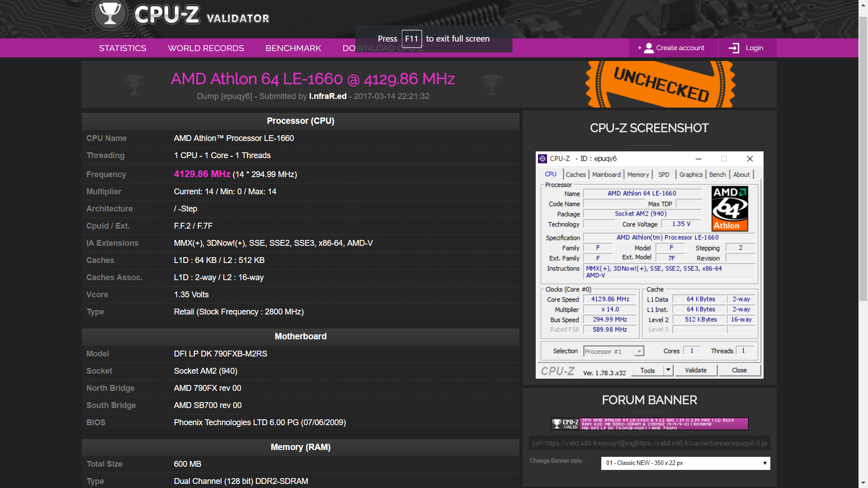Open the STATISTICS menu item
Viewport: 868px width, 488px height.
[x=123, y=48]
